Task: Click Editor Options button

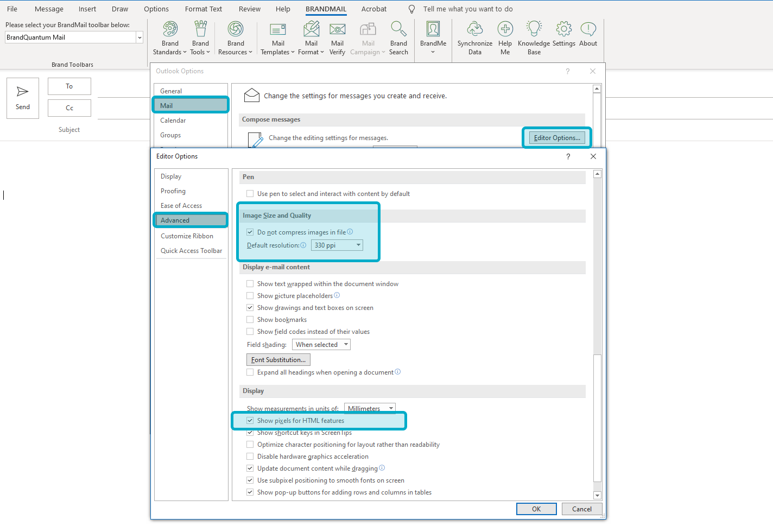Action: click(x=557, y=138)
